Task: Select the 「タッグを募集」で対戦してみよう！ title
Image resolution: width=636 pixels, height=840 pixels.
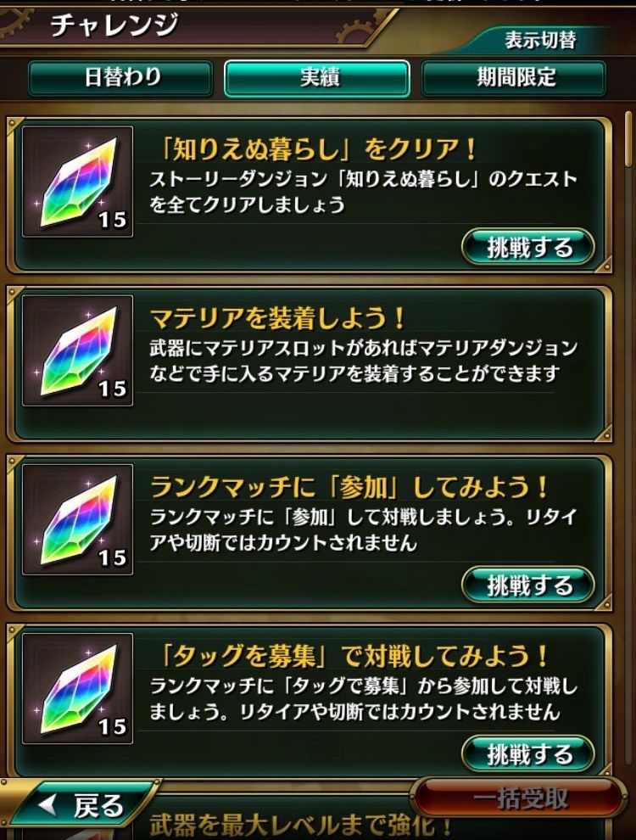Action: click(354, 656)
